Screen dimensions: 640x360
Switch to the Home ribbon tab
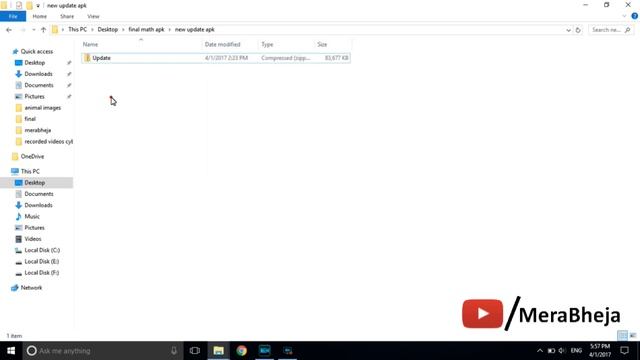[x=40, y=16]
